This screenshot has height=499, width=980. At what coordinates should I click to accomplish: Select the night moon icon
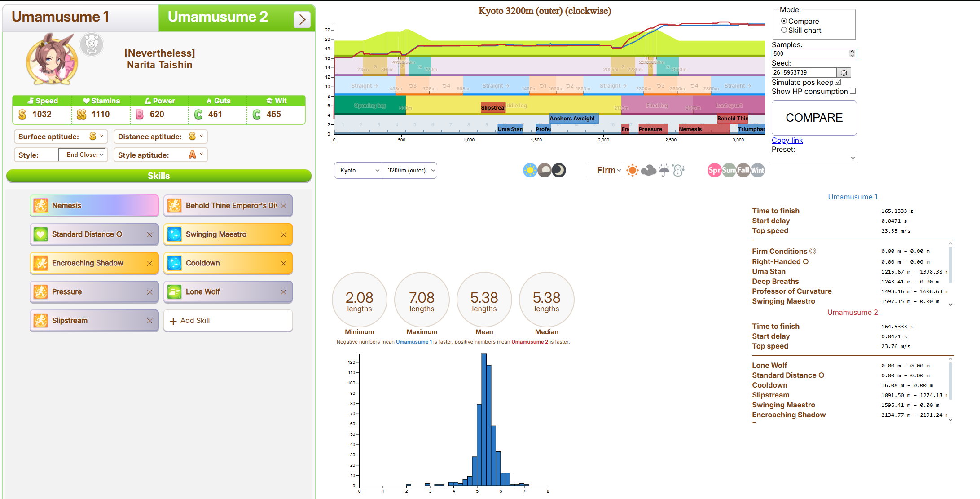[x=559, y=170]
